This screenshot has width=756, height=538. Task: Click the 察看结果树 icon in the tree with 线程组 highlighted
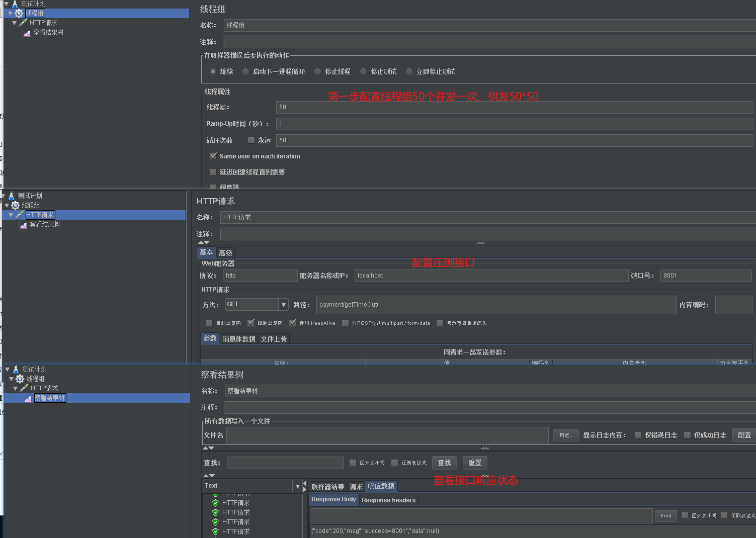point(27,33)
